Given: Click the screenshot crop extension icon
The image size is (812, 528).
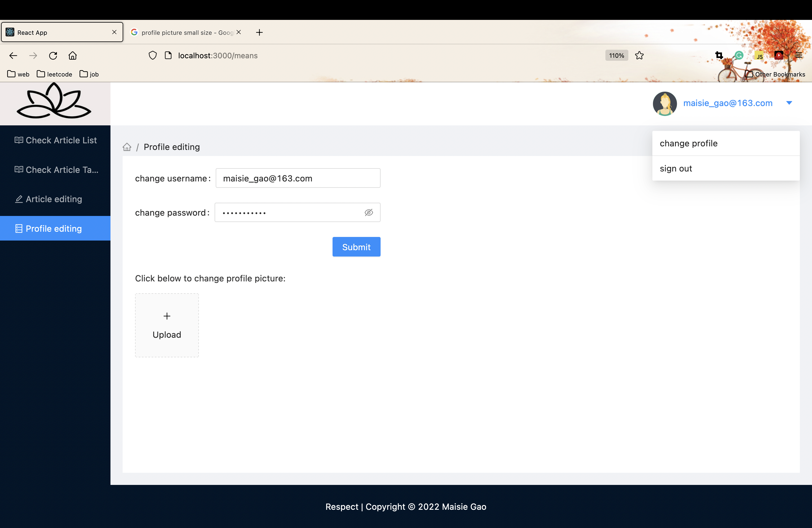Looking at the screenshot, I should [x=719, y=55].
